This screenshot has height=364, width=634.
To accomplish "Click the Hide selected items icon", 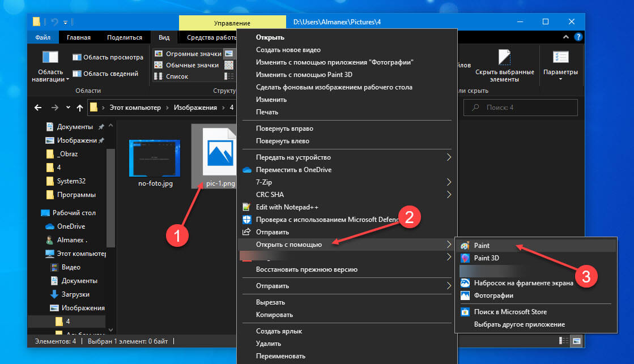I will tap(504, 58).
